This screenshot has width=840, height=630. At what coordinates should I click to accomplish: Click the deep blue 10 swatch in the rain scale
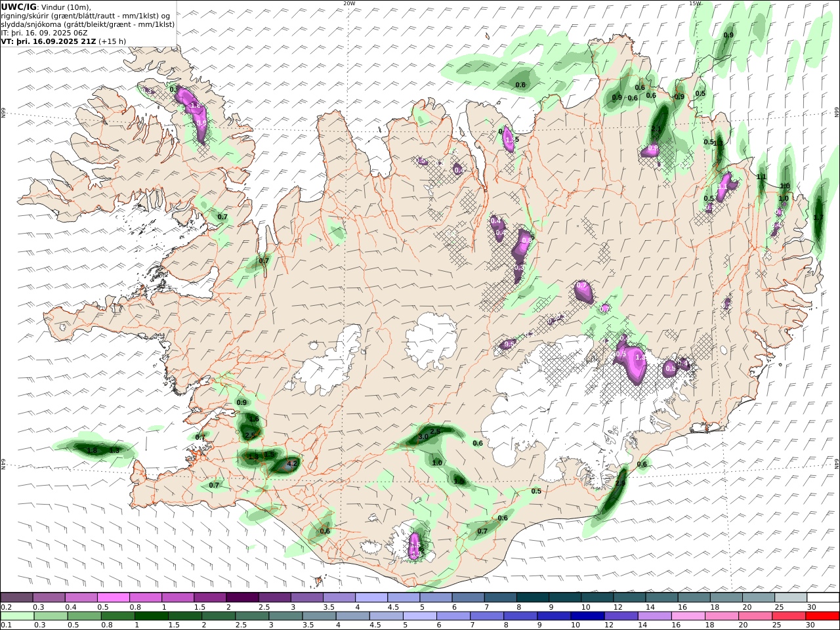(587, 616)
